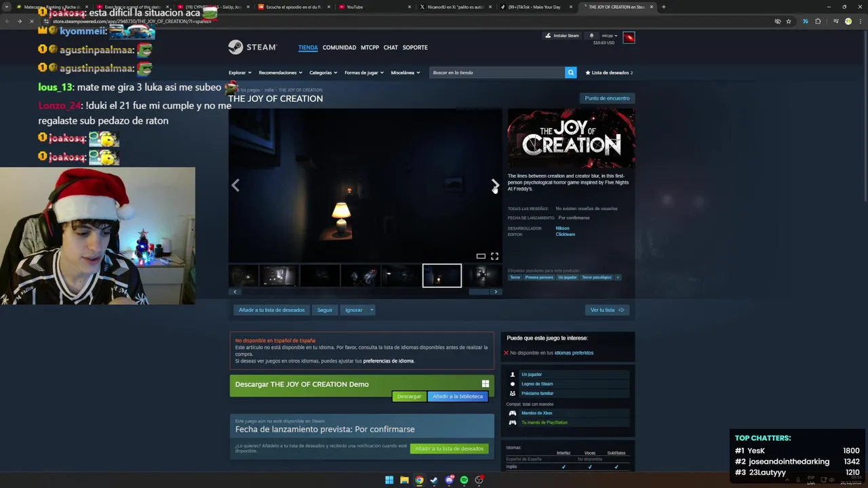The width and height of the screenshot is (868, 488).
Task: Click Punto de encuentro button
Action: 607,98
